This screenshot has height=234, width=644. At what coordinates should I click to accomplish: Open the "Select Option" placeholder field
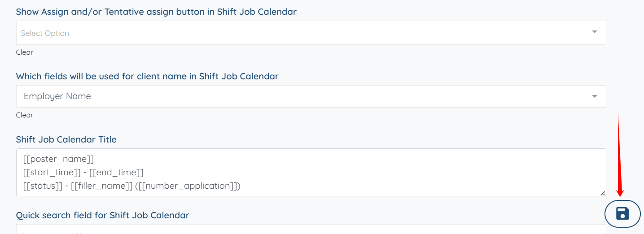45,33
